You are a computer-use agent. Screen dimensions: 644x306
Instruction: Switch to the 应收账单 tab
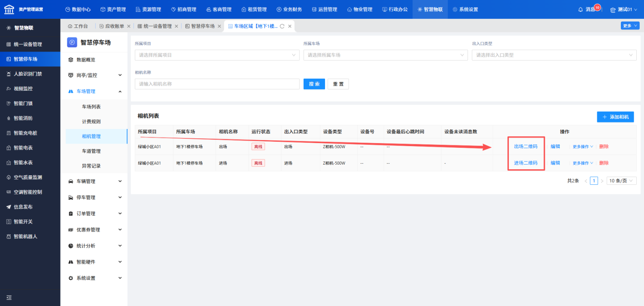[112, 26]
